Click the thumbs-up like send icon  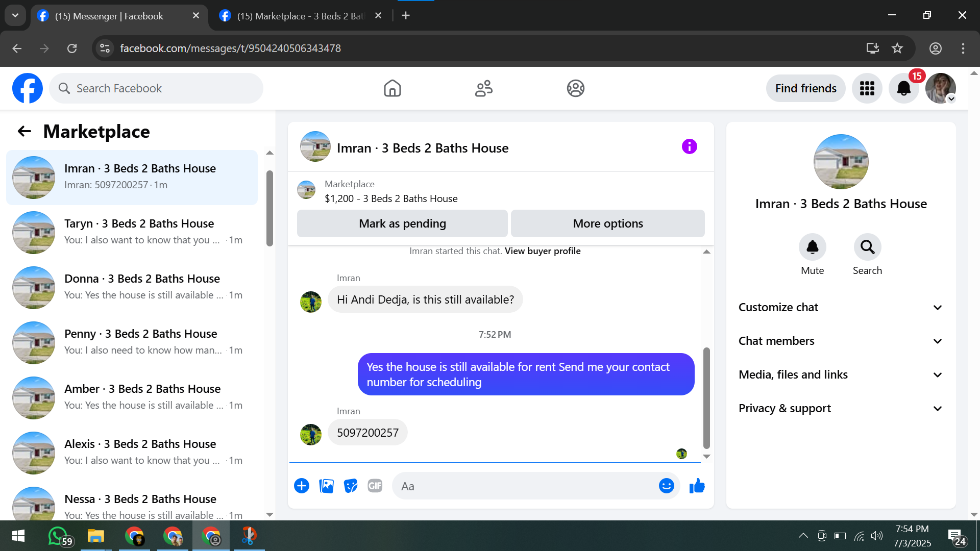(x=697, y=486)
